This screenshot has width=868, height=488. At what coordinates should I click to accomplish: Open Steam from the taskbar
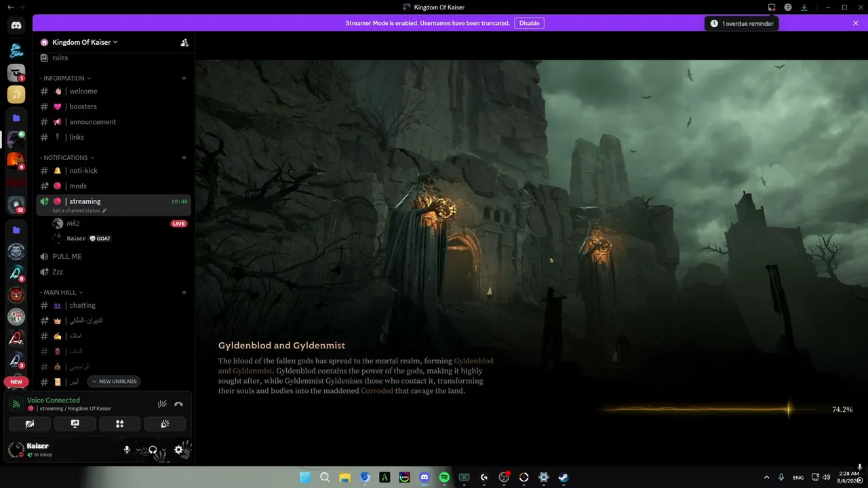[x=564, y=477]
